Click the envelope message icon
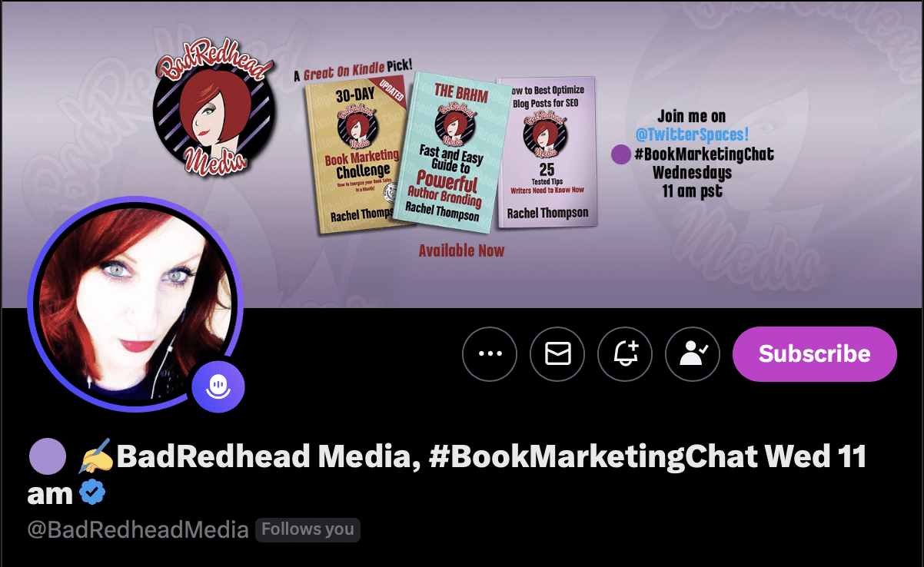 point(557,353)
